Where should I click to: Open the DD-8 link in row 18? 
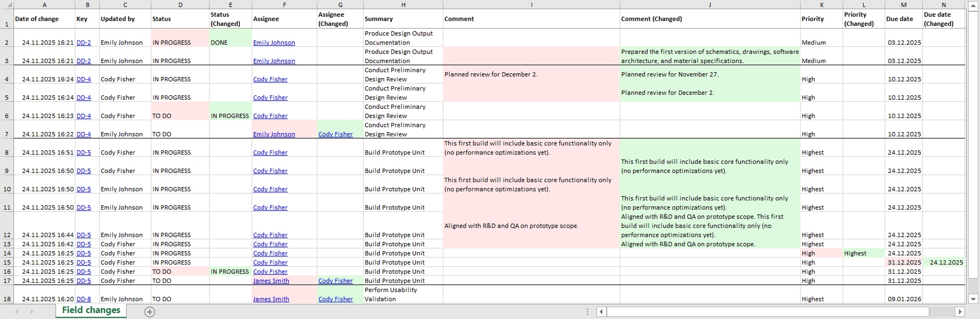(84, 299)
